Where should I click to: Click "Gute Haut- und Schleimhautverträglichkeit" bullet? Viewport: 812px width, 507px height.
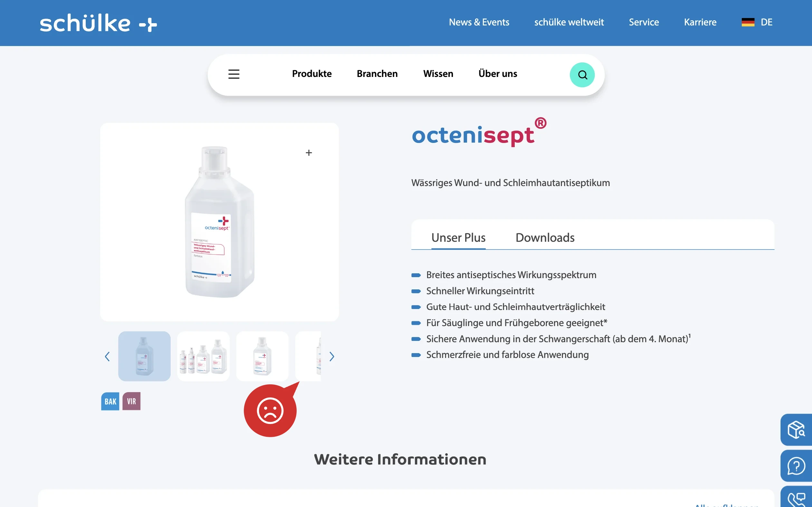point(516,307)
